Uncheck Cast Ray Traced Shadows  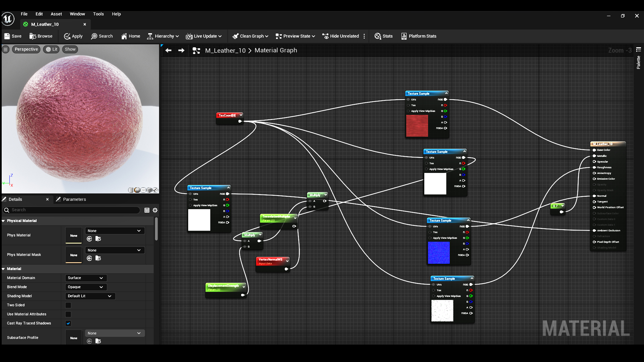(x=68, y=323)
